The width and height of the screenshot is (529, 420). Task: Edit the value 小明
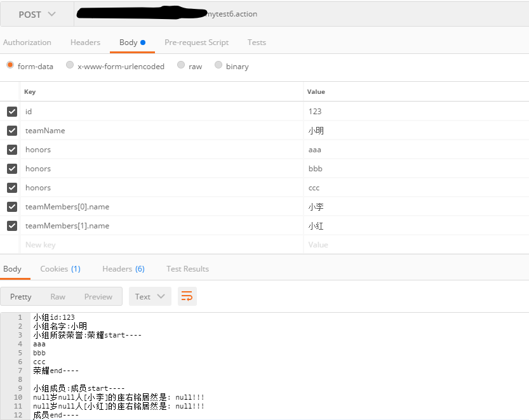417,131
